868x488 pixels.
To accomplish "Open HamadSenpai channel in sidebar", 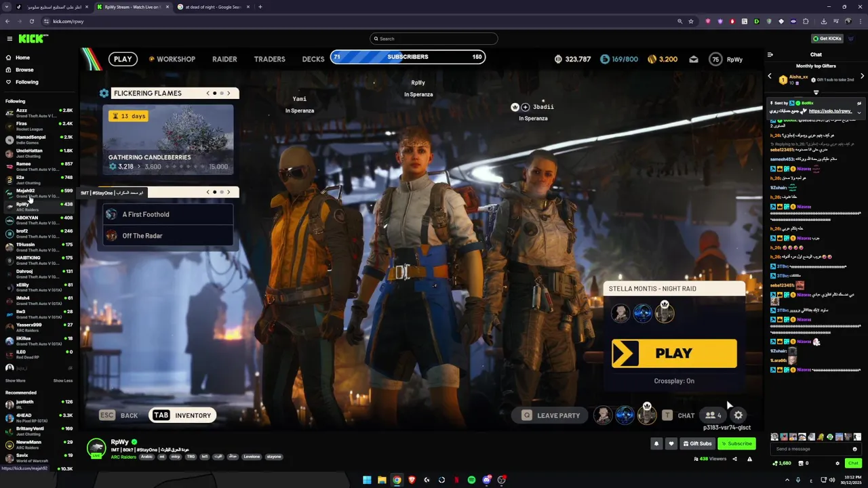I will pyautogui.click(x=40, y=140).
